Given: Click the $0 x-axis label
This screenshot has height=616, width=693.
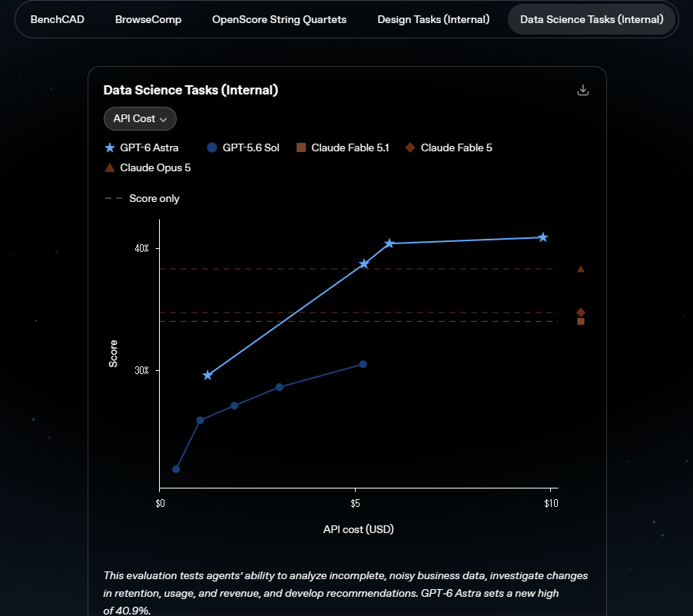Looking at the screenshot, I should 160,503.
